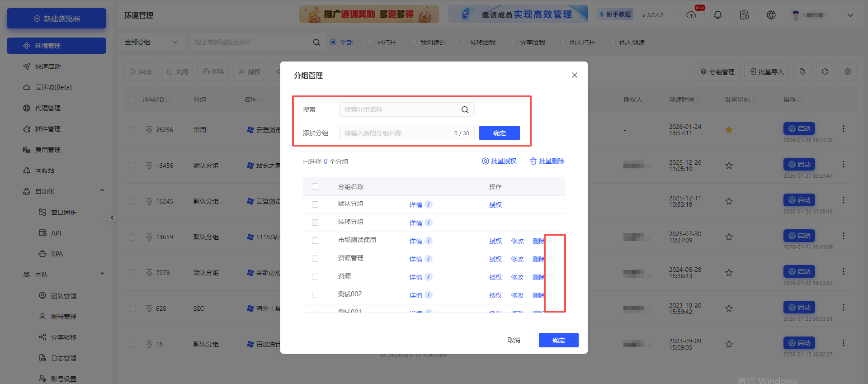Click the drag handle of 资源管理 row
Viewport: 868px width, 384px height.
click(x=550, y=259)
